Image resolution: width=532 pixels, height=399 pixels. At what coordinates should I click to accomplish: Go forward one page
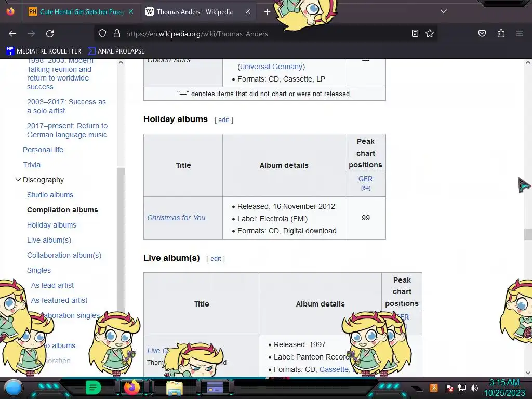(31, 34)
